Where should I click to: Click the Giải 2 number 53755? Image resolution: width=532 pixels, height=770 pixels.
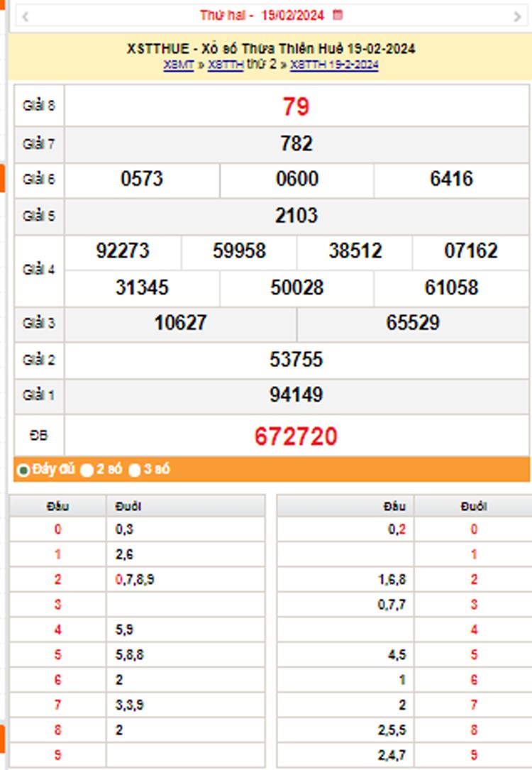click(x=297, y=360)
